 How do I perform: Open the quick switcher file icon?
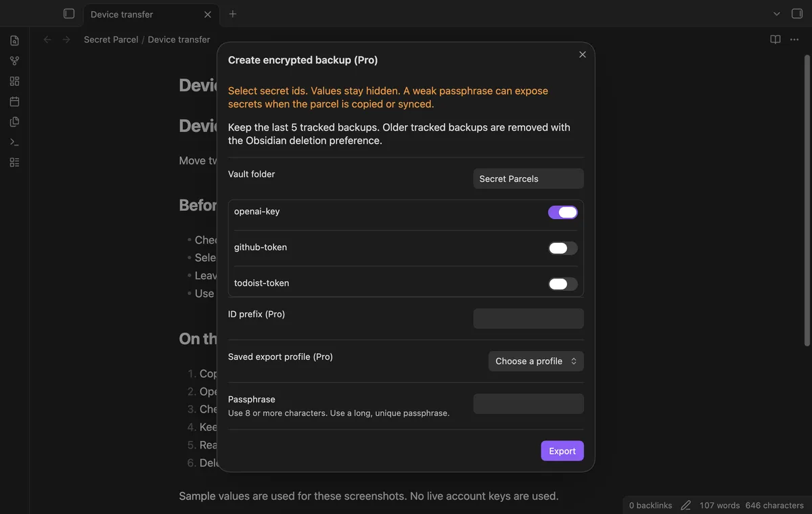coord(14,41)
